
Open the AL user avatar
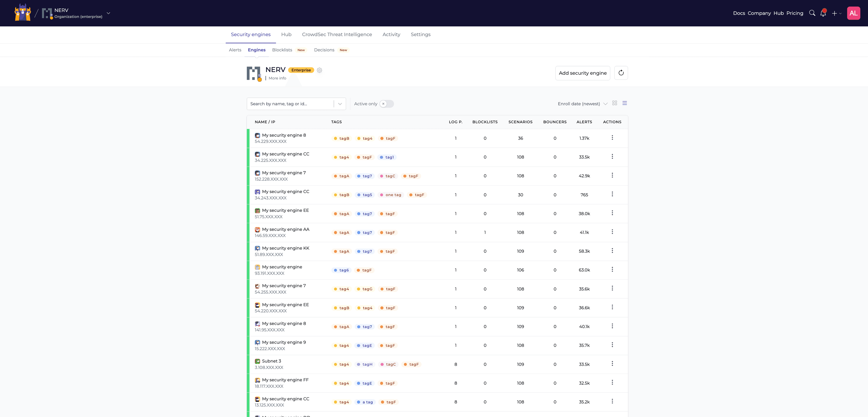pyautogui.click(x=854, y=13)
